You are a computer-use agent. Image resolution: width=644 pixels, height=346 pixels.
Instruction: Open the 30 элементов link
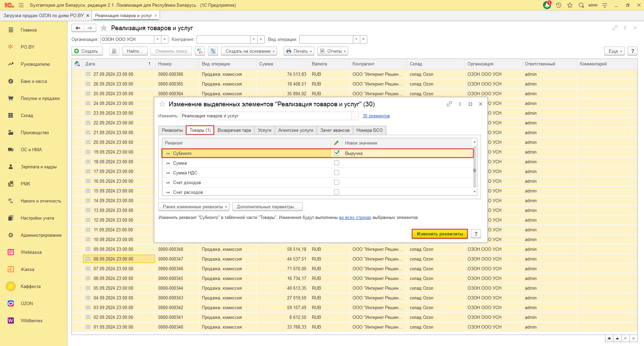click(x=376, y=116)
